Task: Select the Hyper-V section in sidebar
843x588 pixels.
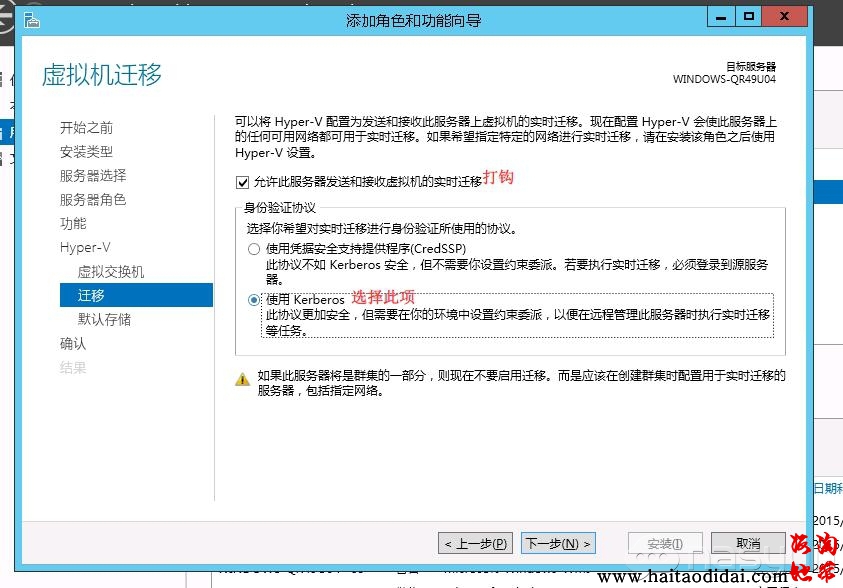Action: [84, 248]
